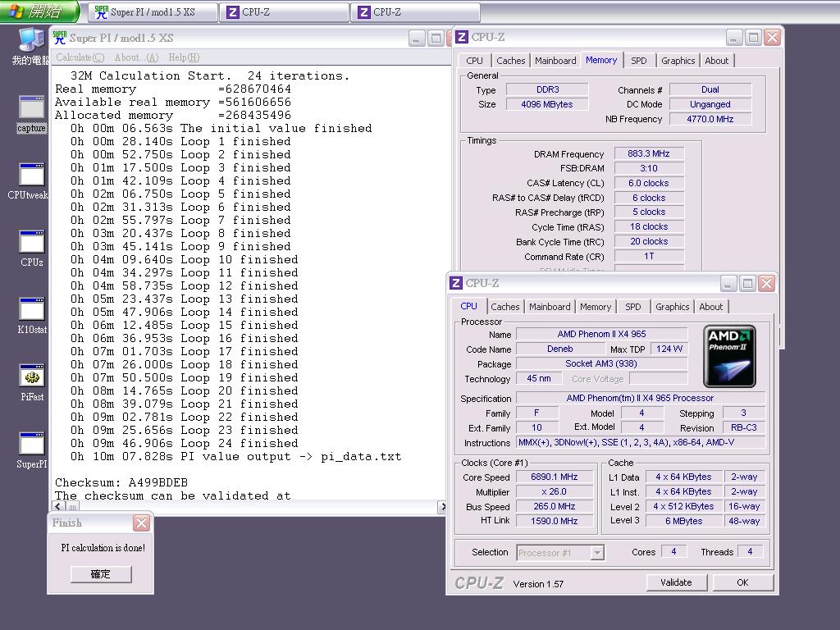The image size is (840, 630).
Task: Minimize the Super PI window
Action: coord(417,38)
